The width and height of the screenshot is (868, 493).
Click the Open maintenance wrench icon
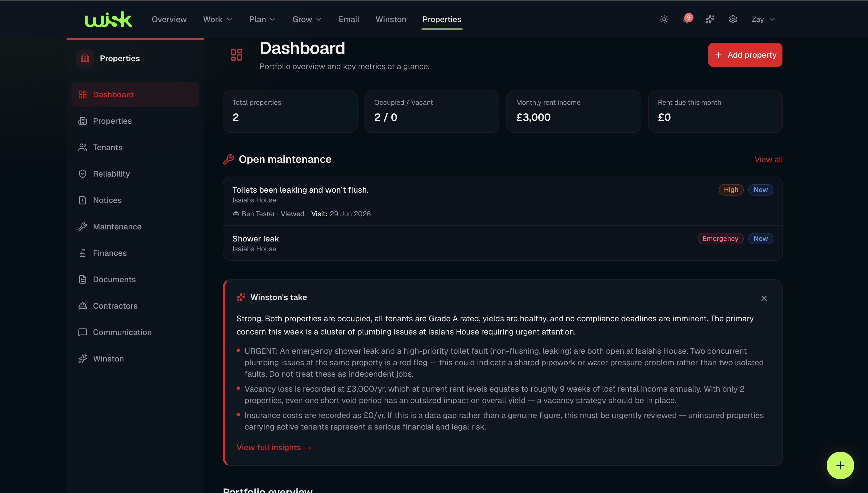[228, 159]
